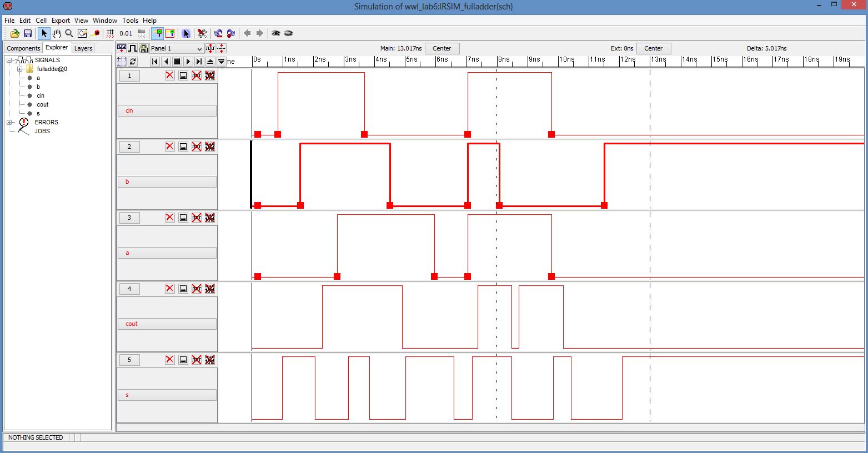Expand the fulladde@0 tree node
Screen dimensions: 868x453
(x=19, y=69)
